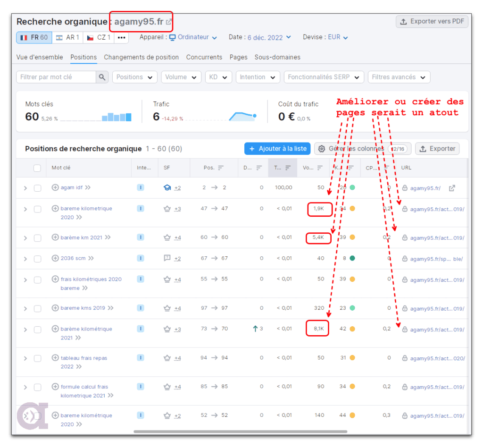This screenshot has width=483, height=448.
Task: Expand the '2036 scm' keyword row
Action: coord(25,259)
